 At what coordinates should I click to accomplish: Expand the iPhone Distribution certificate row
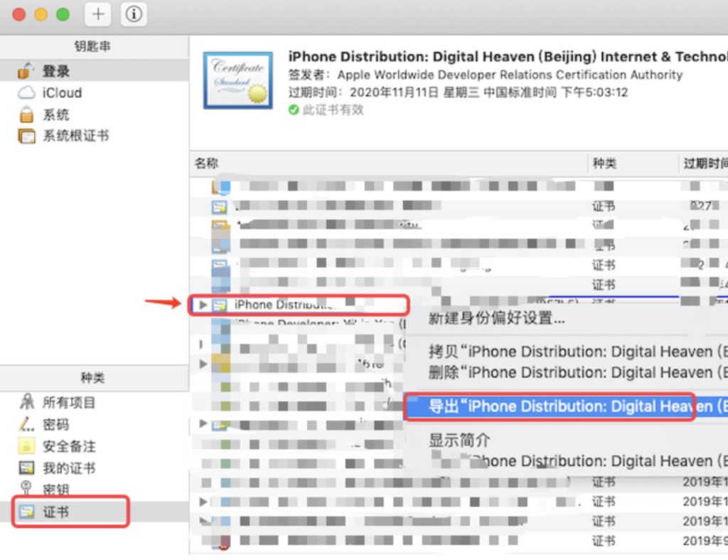tap(203, 305)
